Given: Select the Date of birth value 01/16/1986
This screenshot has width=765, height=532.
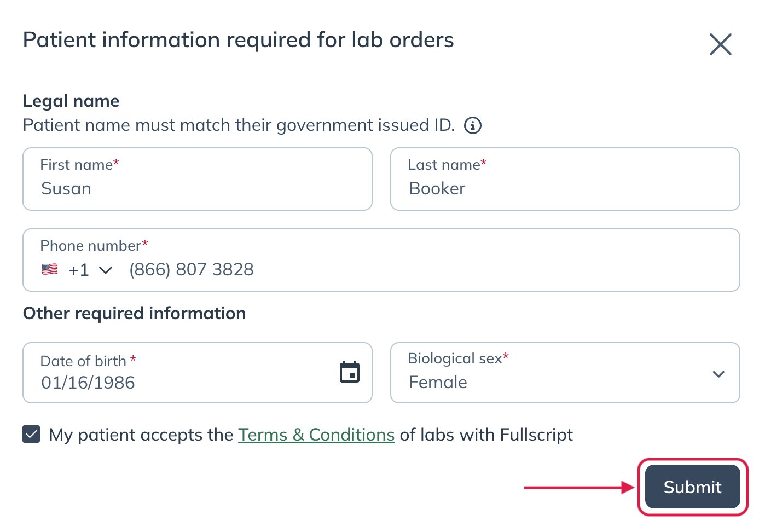Looking at the screenshot, I should (x=88, y=383).
